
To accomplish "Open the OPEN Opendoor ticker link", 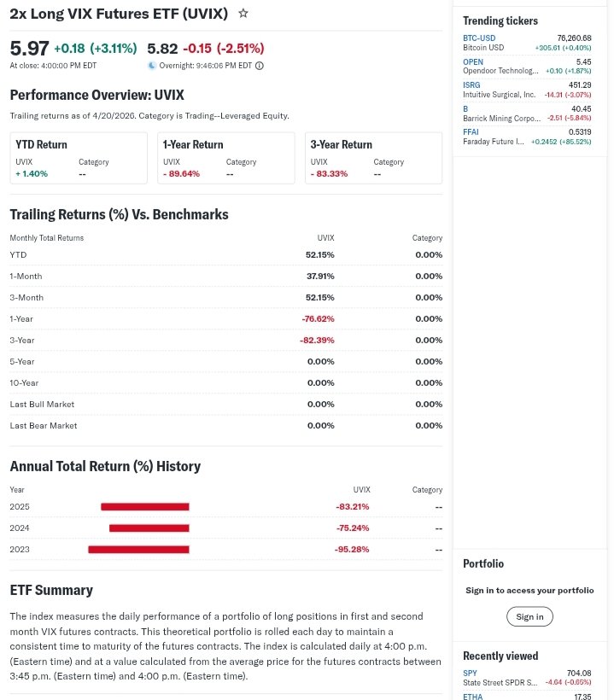I will coord(473,62).
